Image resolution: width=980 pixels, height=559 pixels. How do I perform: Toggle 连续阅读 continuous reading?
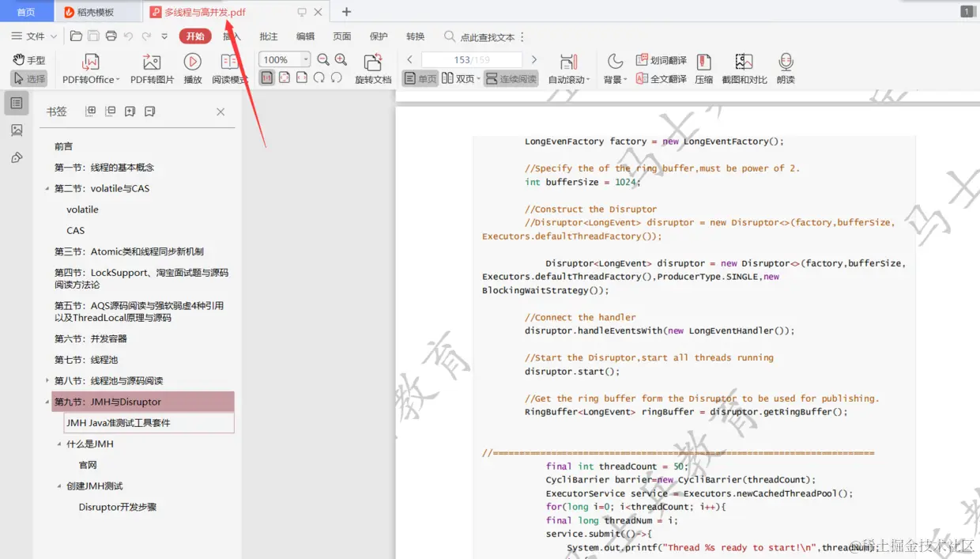(x=511, y=78)
